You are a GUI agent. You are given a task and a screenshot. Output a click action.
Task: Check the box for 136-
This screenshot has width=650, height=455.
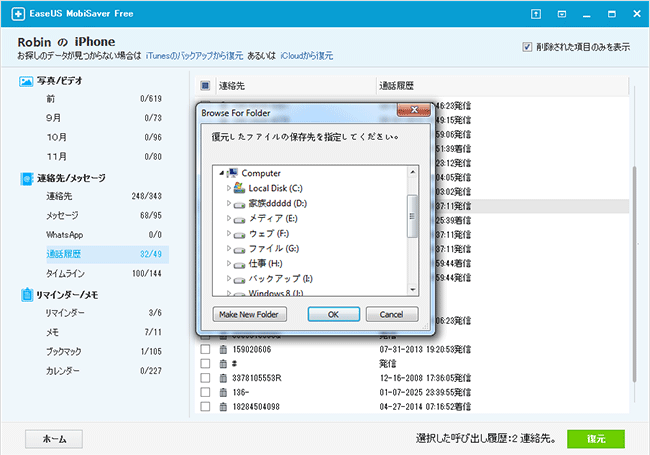(x=205, y=392)
